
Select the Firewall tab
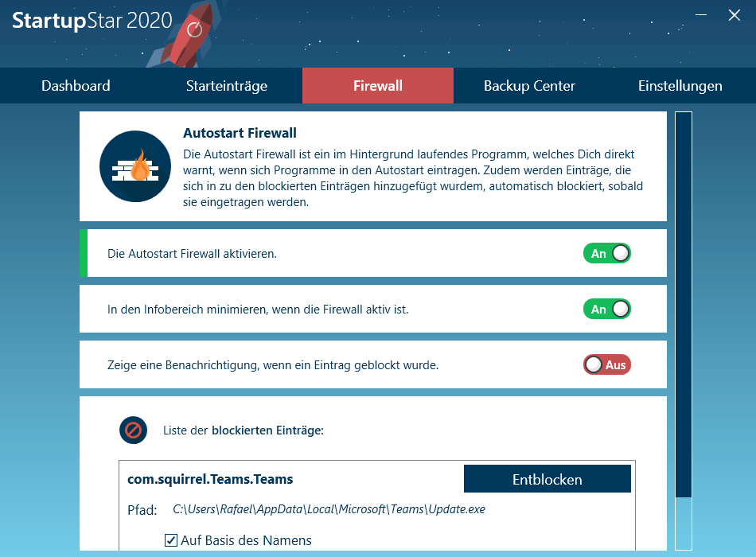[377, 85]
